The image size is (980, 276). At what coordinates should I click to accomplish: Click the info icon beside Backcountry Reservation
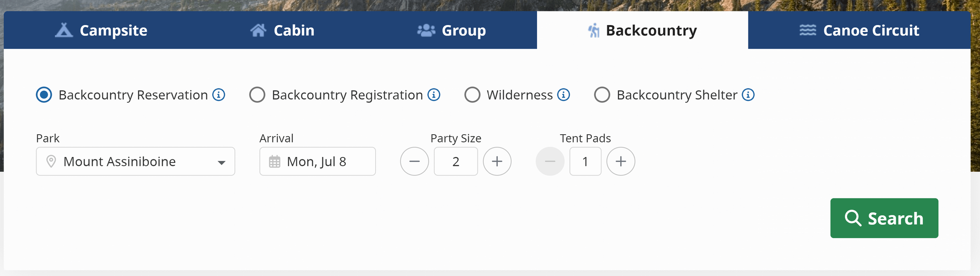pos(219,95)
